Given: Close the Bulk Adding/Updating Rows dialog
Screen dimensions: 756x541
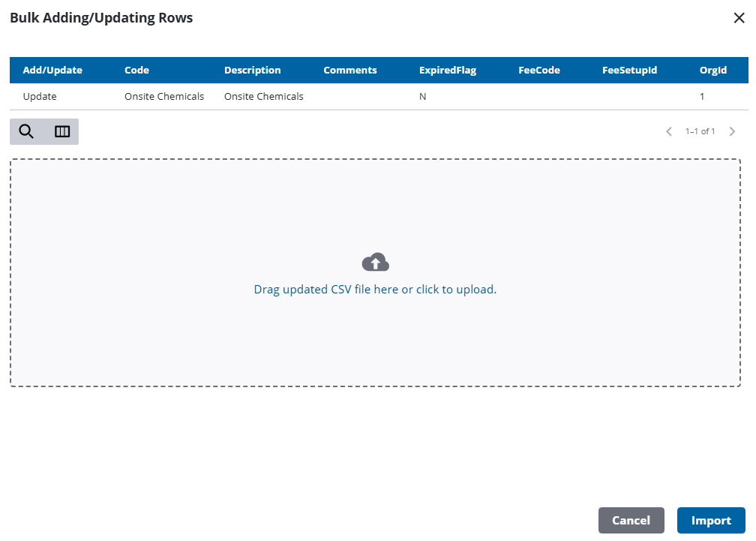Looking at the screenshot, I should 739,19.
